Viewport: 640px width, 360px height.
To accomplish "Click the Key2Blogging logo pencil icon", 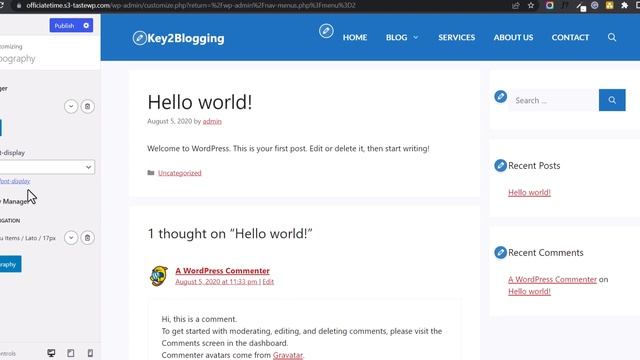I will [140, 38].
